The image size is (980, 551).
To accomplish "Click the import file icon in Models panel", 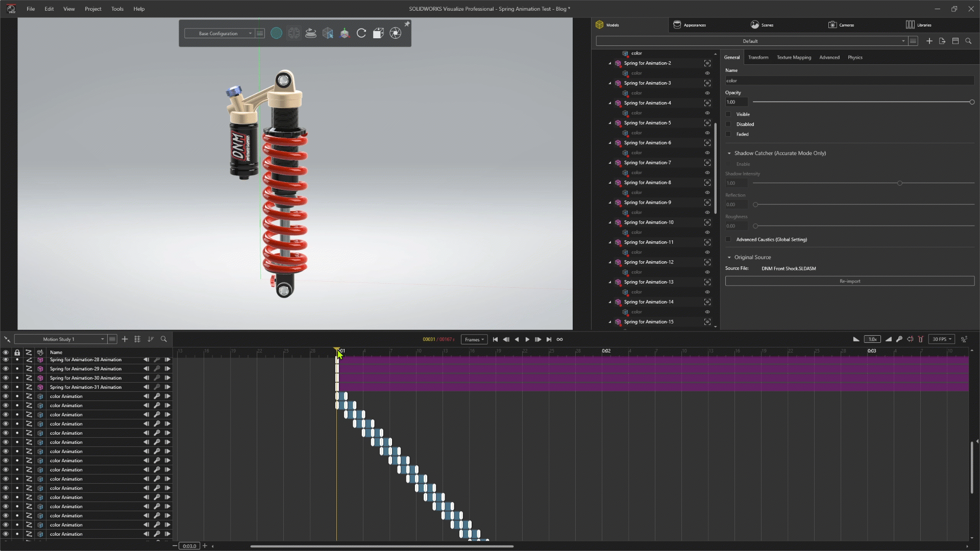I will [x=942, y=41].
